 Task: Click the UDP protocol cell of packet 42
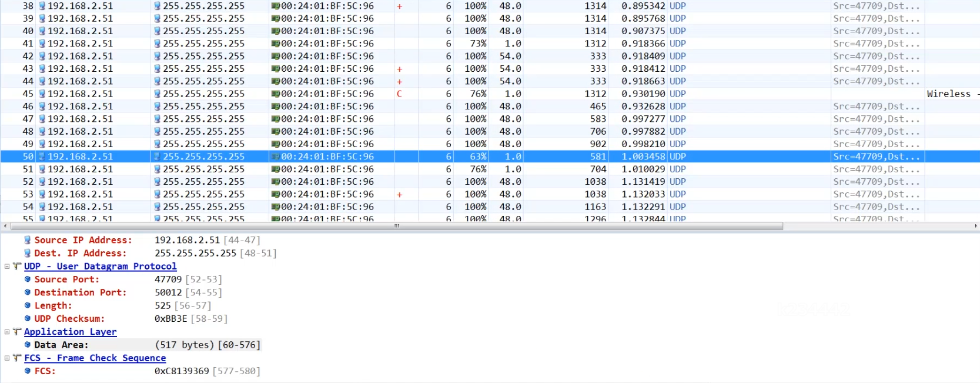[677, 56]
